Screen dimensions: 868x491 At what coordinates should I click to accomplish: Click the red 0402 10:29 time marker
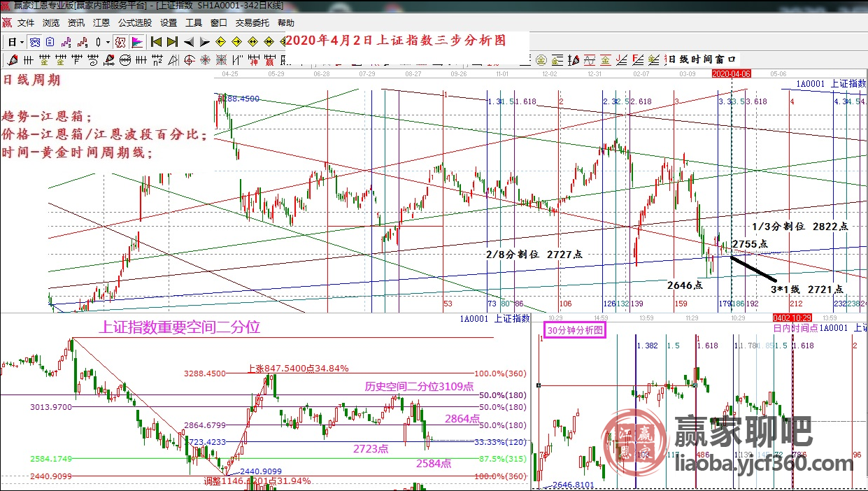pos(791,318)
